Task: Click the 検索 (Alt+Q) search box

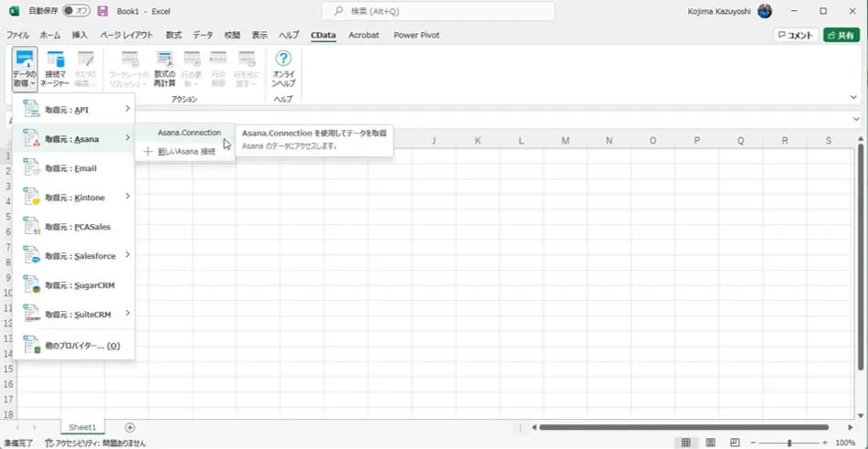Action: [439, 11]
